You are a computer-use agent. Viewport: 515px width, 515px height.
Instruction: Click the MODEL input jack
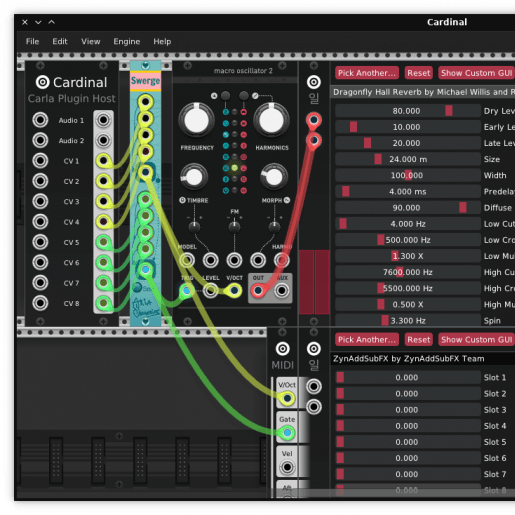tap(187, 260)
